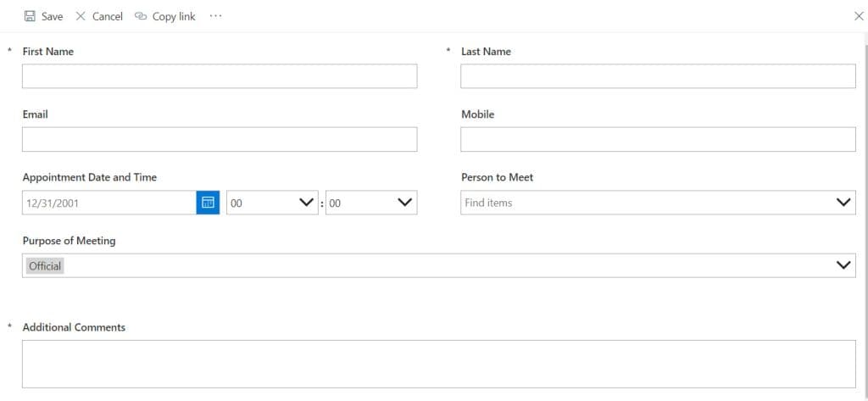
Task: Click the appointment date field showing 12/31/2001
Action: coord(109,203)
